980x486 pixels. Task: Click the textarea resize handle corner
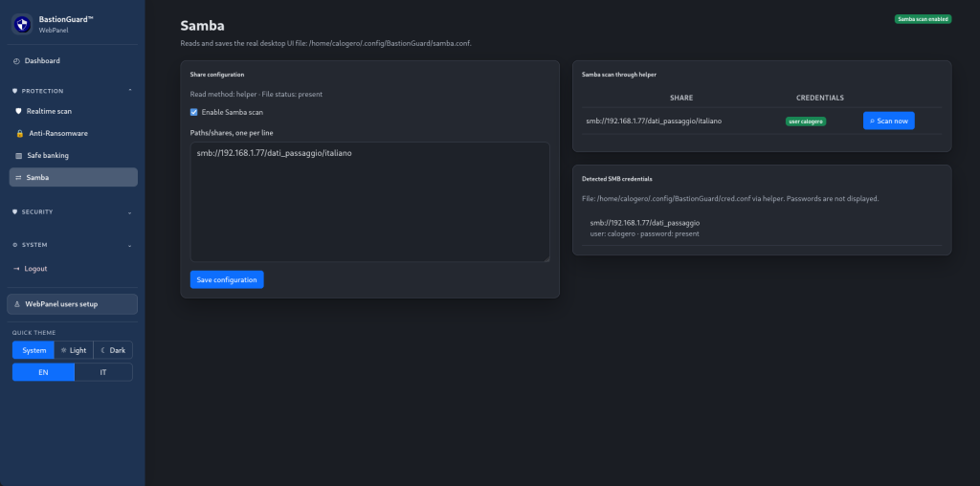click(546, 258)
